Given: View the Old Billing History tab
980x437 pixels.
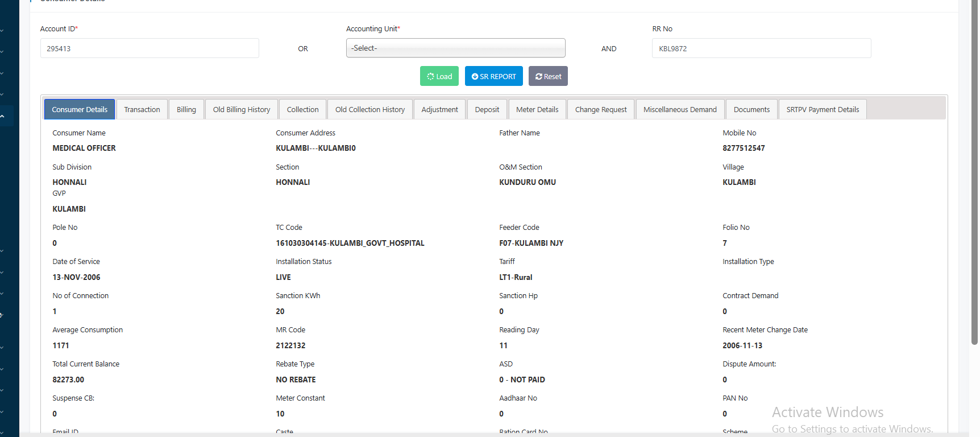Looking at the screenshot, I should 242,110.
